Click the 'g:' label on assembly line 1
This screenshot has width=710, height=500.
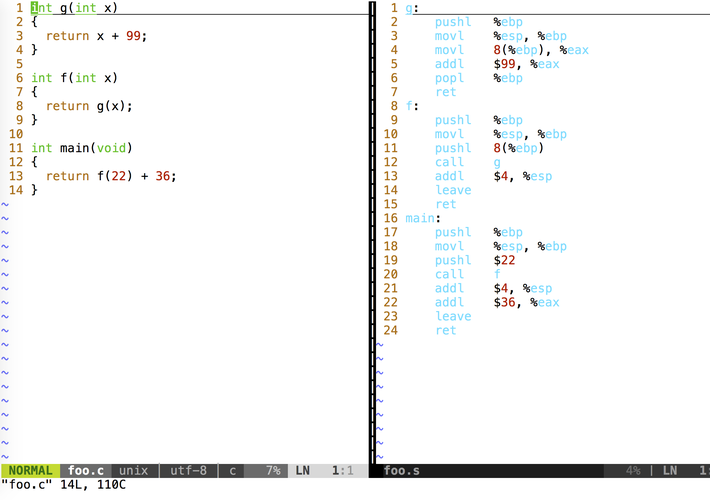tap(412, 8)
